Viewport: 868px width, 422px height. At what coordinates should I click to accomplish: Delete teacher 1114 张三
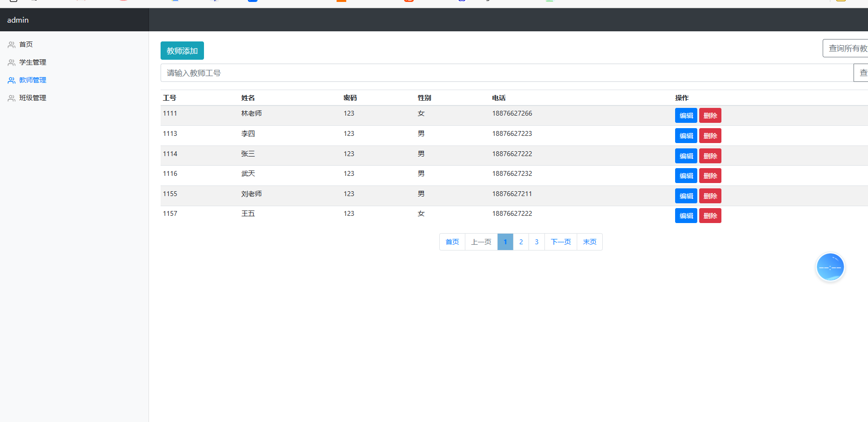click(710, 156)
